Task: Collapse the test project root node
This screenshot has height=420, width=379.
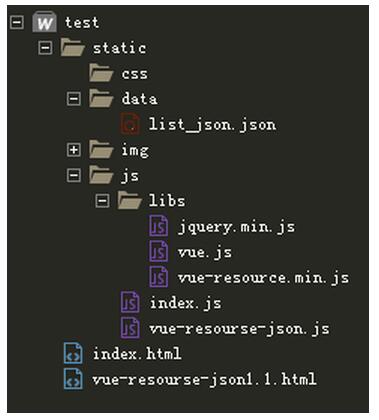Action: coord(17,22)
